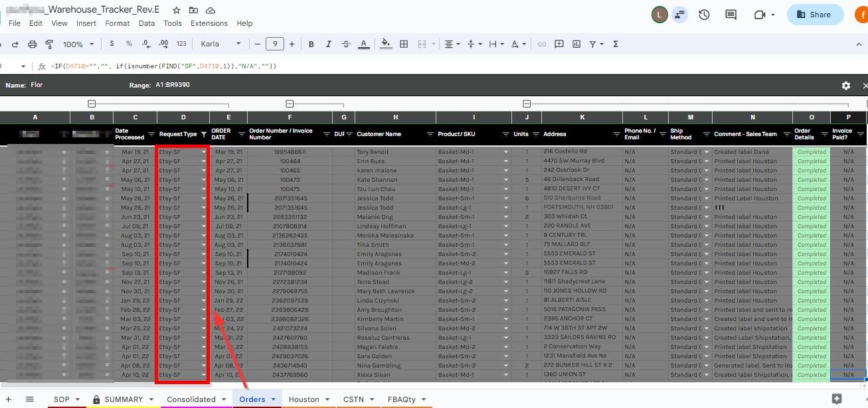This screenshot has height=408, width=868.
Task: Toggle bold formatting
Action: coord(311,44)
